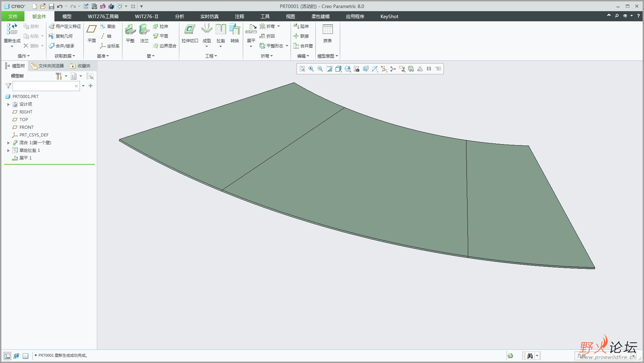The height and width of the screenshot is (363, 644).
Task: Export to IGS via quick access icon
Action: [x=111, y=6]
